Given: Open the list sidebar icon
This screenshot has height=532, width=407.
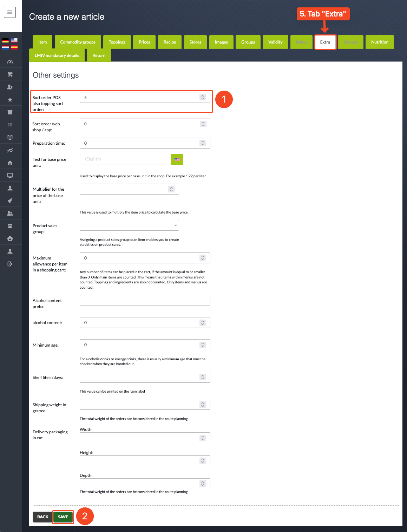Looking at the screenshot, I should coord(10,125).
